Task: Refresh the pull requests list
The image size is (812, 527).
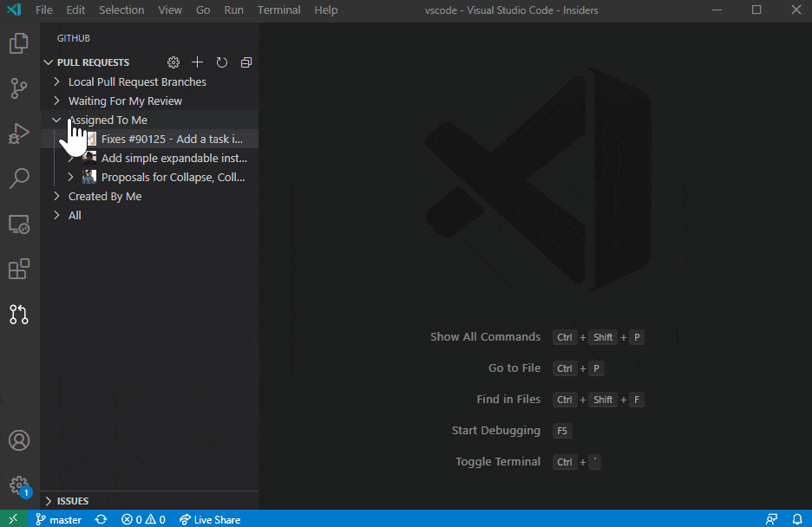Action: (x=221, y=62)
